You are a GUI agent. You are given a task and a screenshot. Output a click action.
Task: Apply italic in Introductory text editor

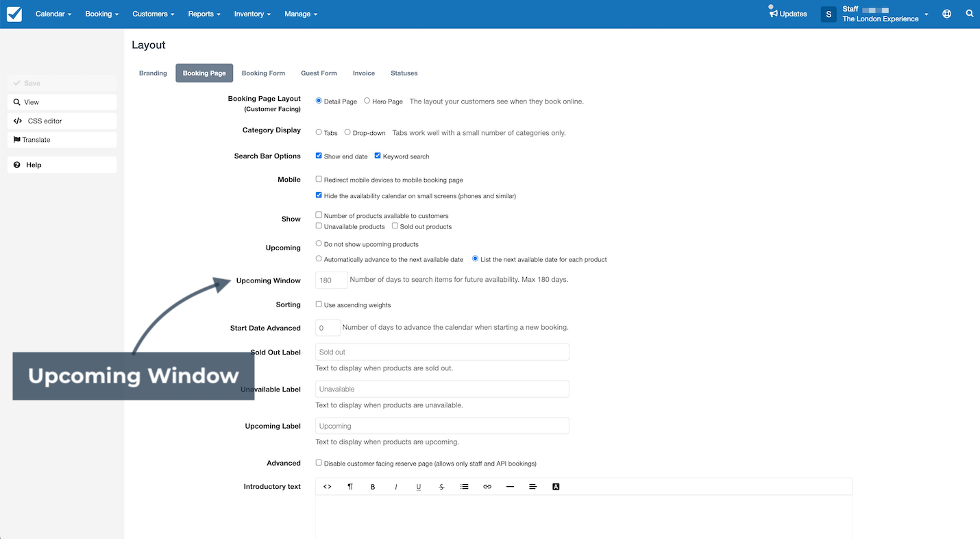396,487
